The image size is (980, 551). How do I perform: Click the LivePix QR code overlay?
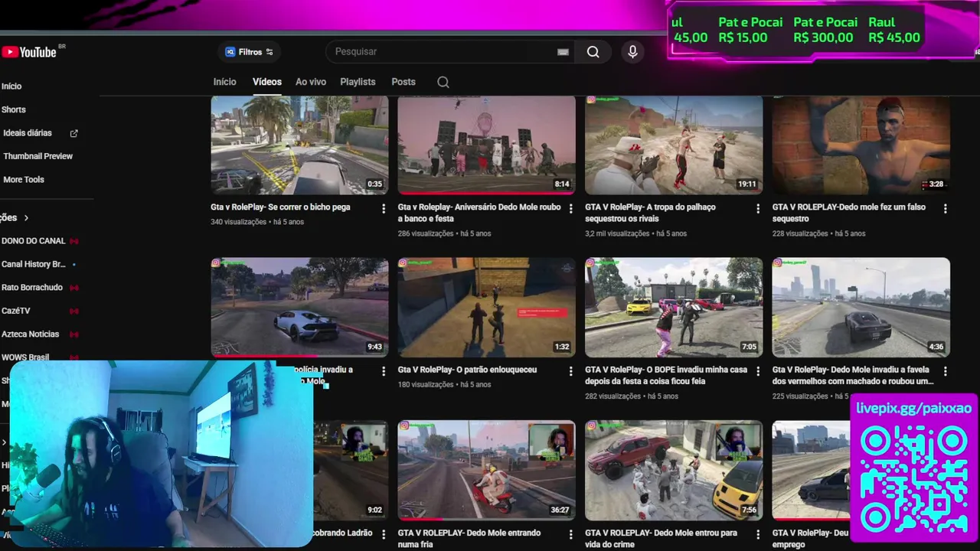[914, 479]
